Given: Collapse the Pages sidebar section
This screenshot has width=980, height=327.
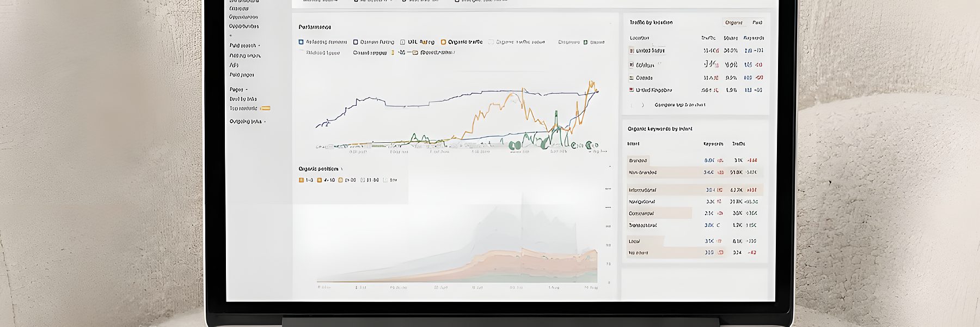Looking at the screenshot, I should pyautogui.click(x=238, y=89).
